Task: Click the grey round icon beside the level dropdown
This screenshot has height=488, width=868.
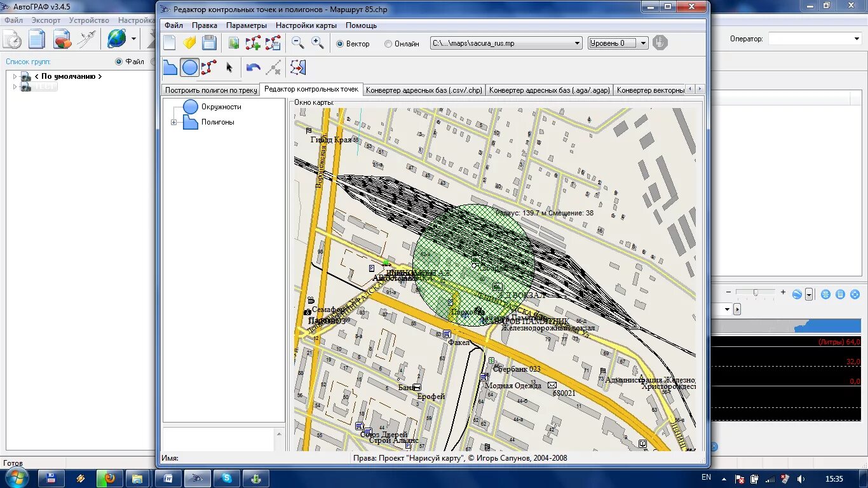Action: [x=660, y=43]
